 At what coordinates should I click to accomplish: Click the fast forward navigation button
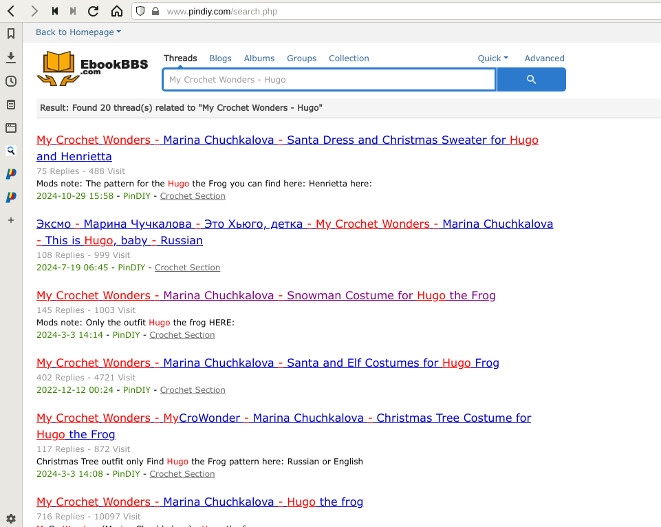click(x=73, y=11)
